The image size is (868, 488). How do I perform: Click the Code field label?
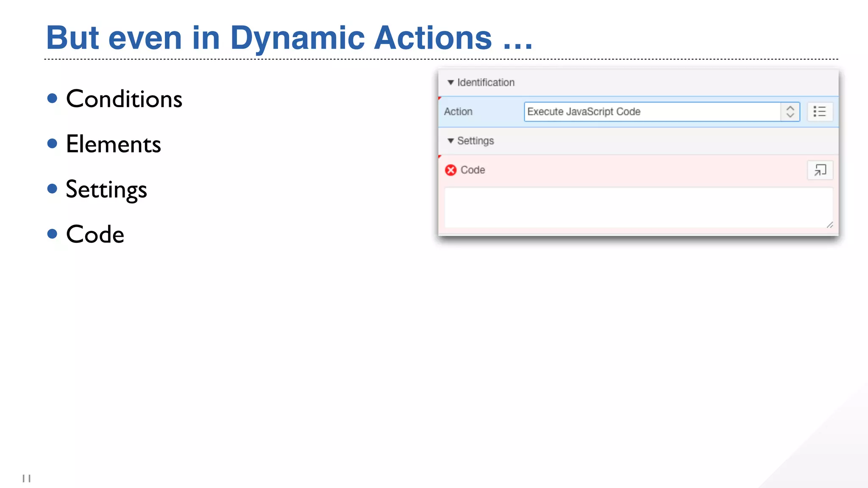pos(473,170)
